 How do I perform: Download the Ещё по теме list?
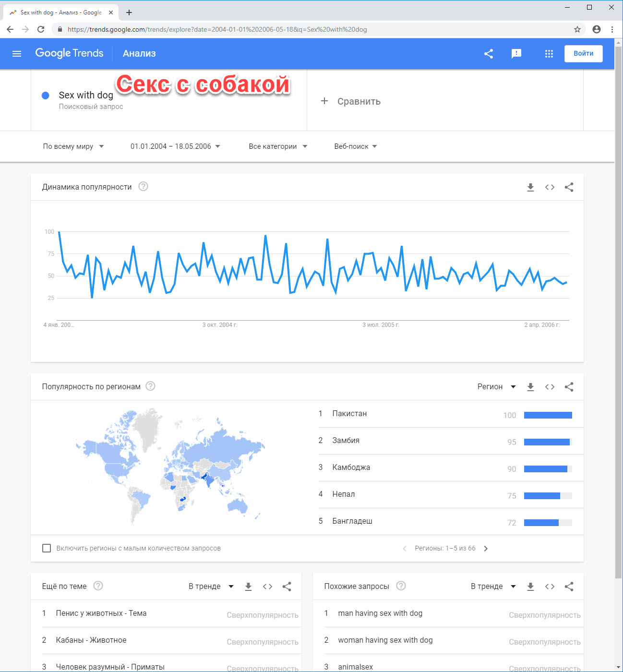[248, 587]
